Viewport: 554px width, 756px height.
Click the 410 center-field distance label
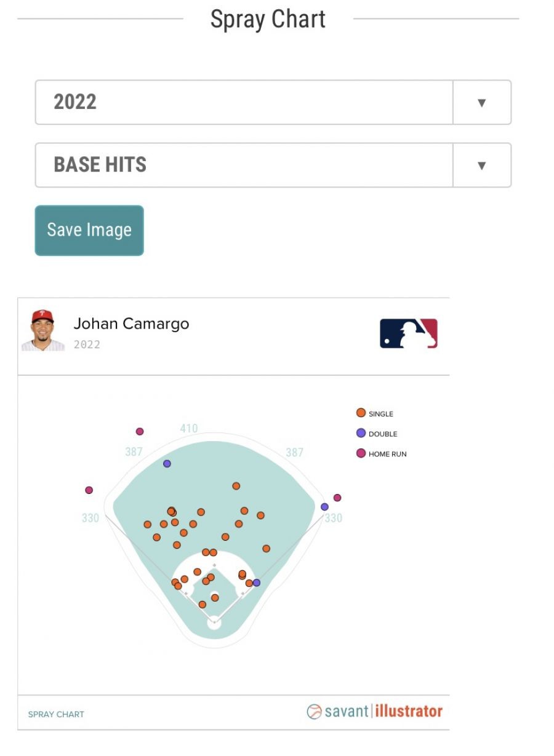(x=188, y=429)
